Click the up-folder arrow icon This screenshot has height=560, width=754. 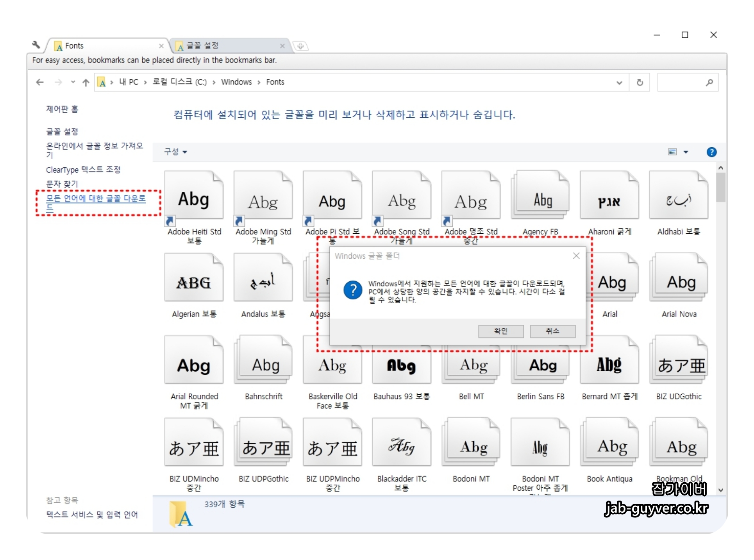pyautogui.click(x=86, y=82)
